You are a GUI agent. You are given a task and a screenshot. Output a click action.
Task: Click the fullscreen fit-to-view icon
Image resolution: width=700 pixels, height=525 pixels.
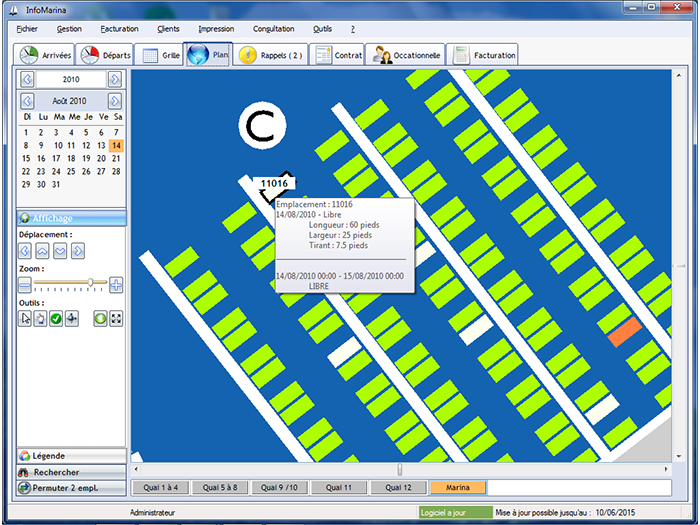point(116,318)
